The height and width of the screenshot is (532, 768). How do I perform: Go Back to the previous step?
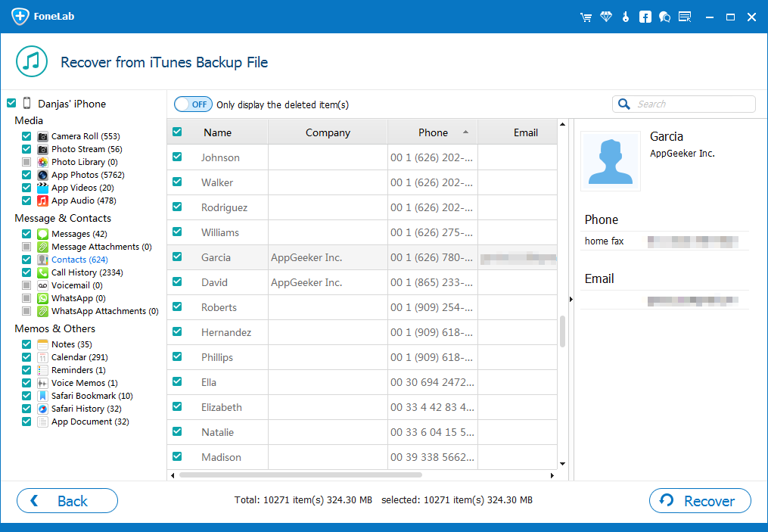[x=67, y=501]
